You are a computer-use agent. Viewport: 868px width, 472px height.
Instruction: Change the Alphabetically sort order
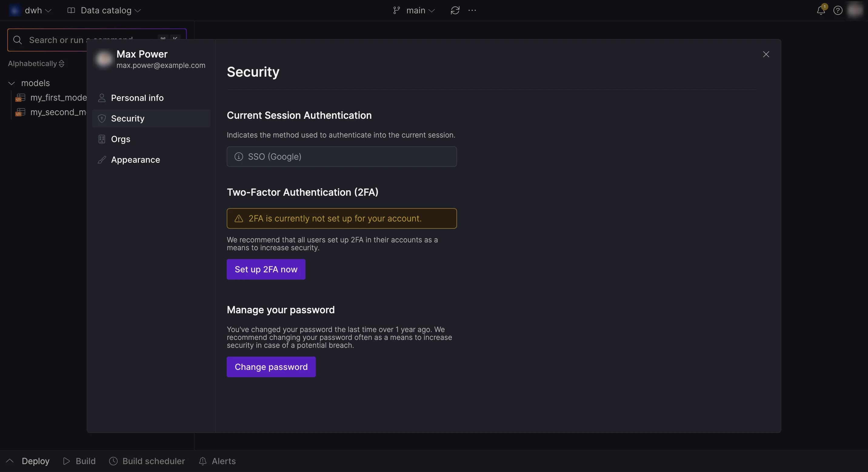[x=36, y=63]
